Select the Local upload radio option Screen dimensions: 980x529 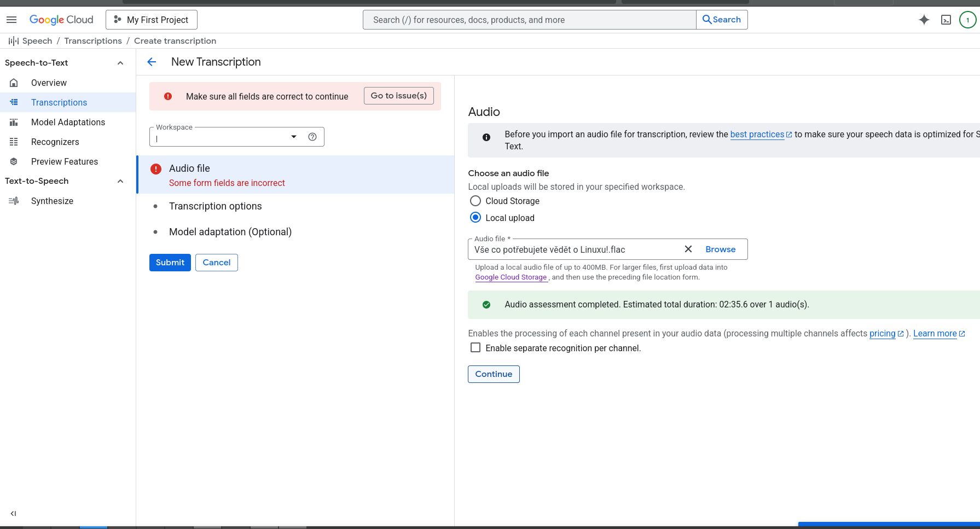(475, 218)
